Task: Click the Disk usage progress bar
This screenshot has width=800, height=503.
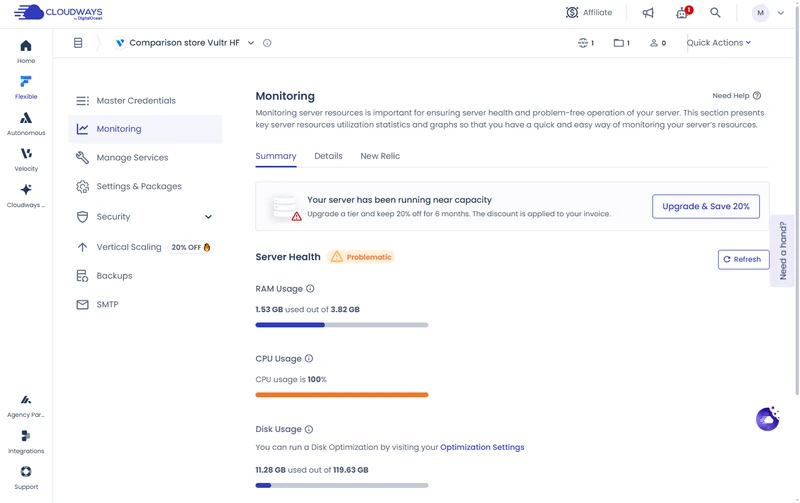Action: pos(342,486)
